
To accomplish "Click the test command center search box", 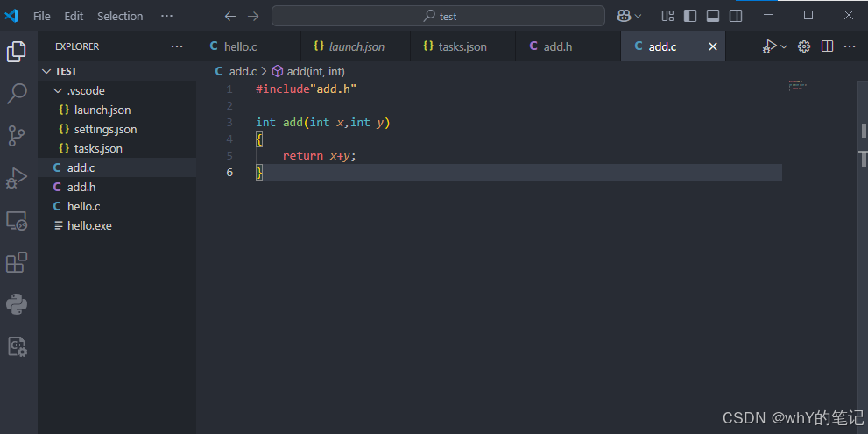I will click(x=438, y=16).
